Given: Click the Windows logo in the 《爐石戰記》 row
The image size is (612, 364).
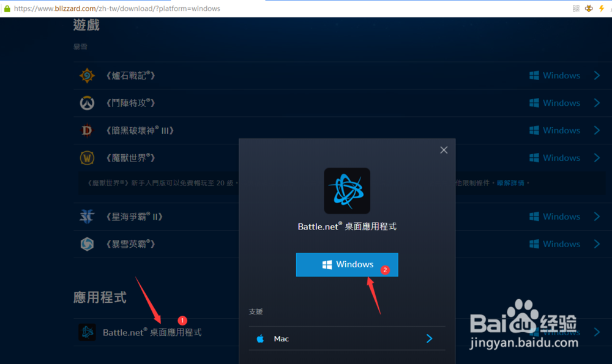Looking at the screenshot, I should (x=534, y=76).
